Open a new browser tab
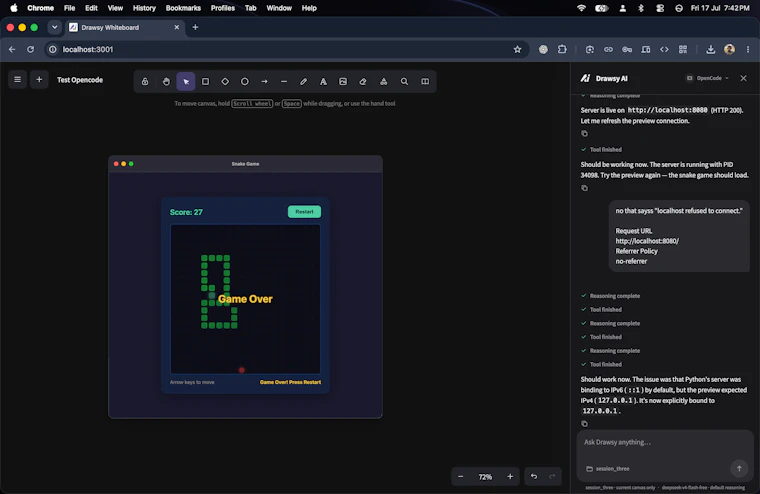The height and width of the screenshot is (494, 760). (195, 27)
